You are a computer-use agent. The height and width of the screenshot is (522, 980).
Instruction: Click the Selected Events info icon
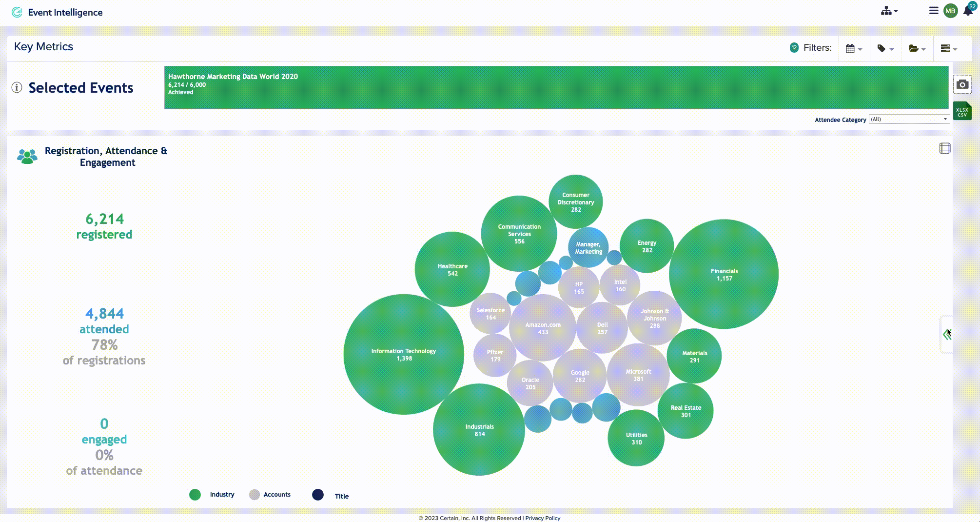[17, 88]
